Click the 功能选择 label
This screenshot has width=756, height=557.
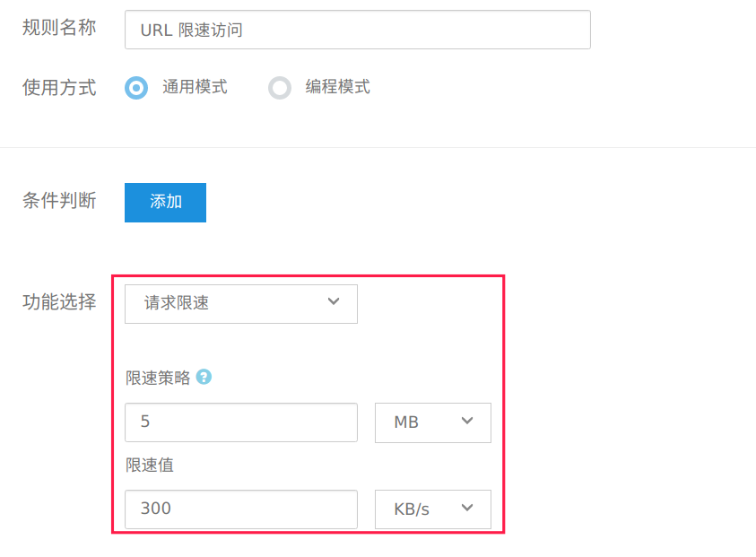click(x=59, y=302)
